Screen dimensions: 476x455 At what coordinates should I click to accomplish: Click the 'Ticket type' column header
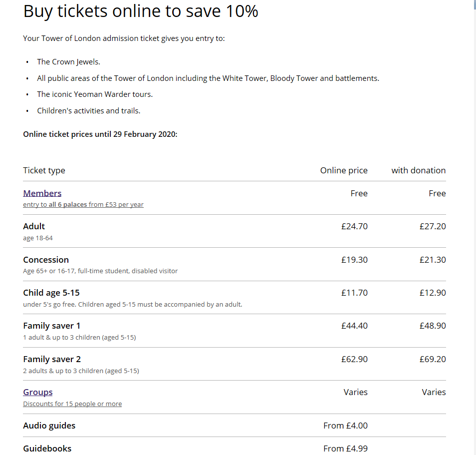point(44,170)
